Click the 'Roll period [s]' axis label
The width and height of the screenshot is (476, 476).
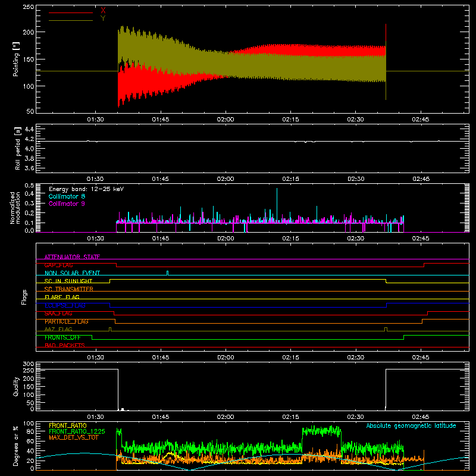[17, 148]
